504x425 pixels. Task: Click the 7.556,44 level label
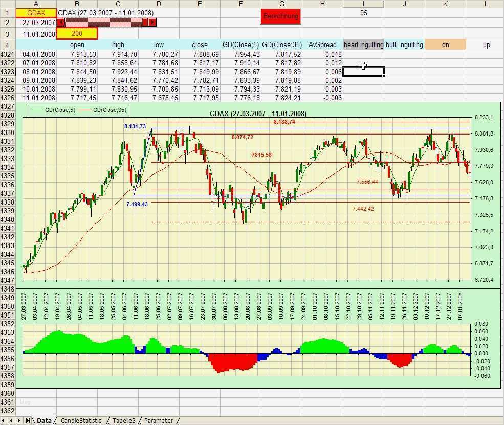(x=367, y=182)
